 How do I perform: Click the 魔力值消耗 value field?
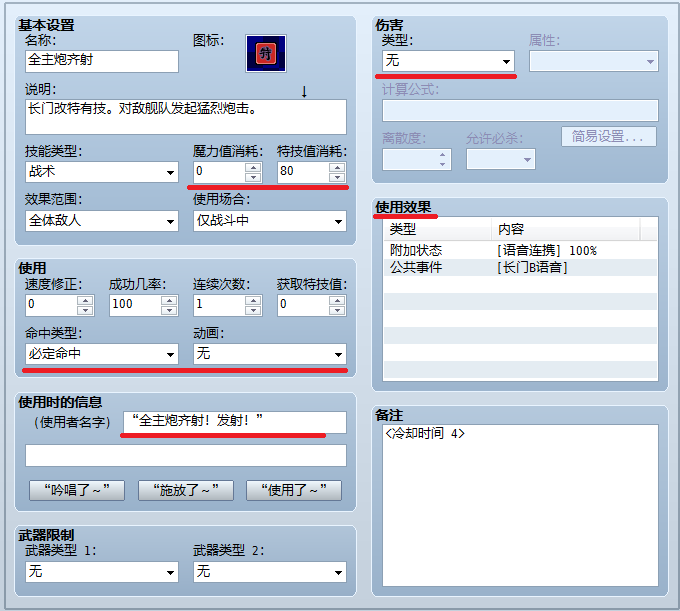(x=219, y=172)
